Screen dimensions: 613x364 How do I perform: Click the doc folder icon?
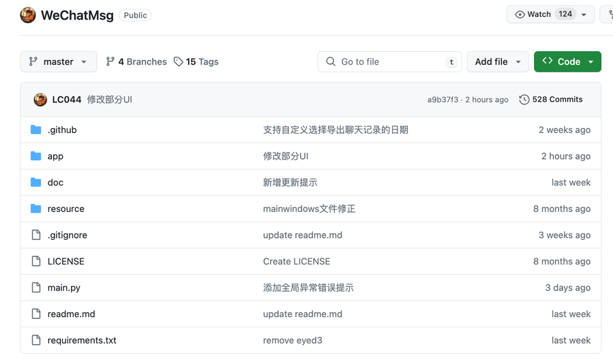(36, 182)
